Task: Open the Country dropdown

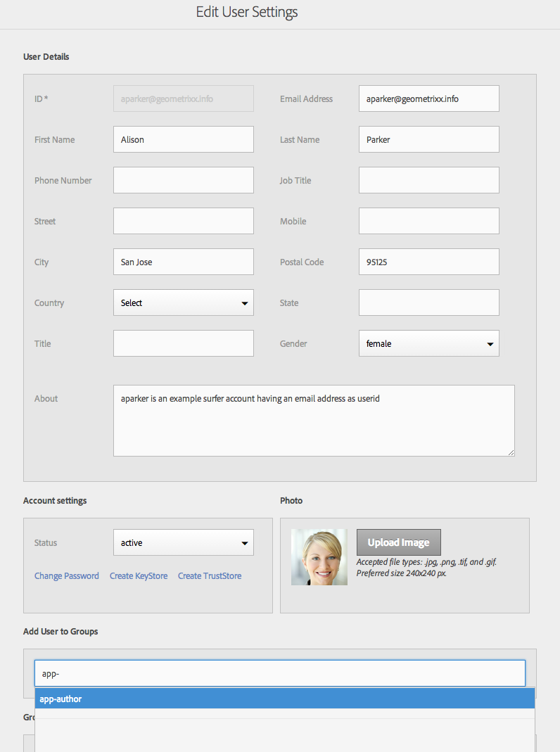Action: [x=183, y=302]
